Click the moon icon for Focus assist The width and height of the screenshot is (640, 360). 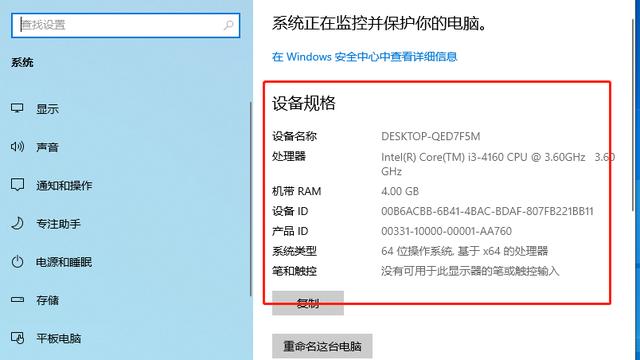(x=17, y=223)
